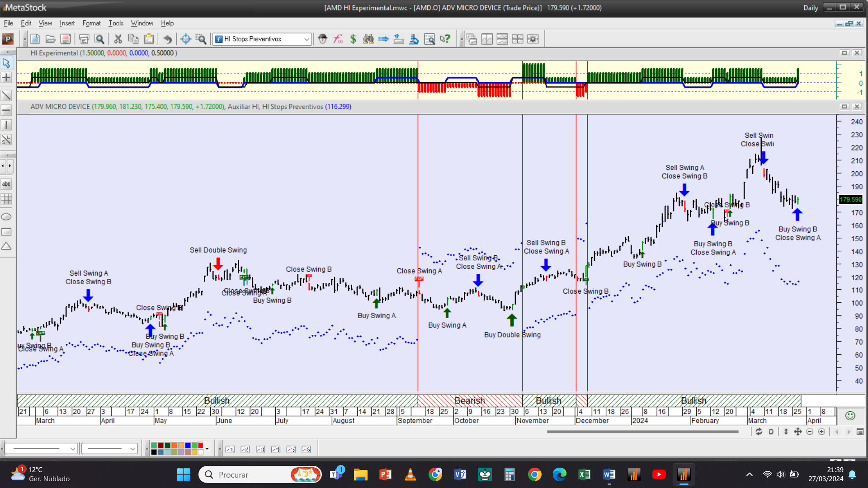Viewport: 868px width, 488px height.
Task: Expand the color palette dropdown arrow
Action: coord(207,449)
